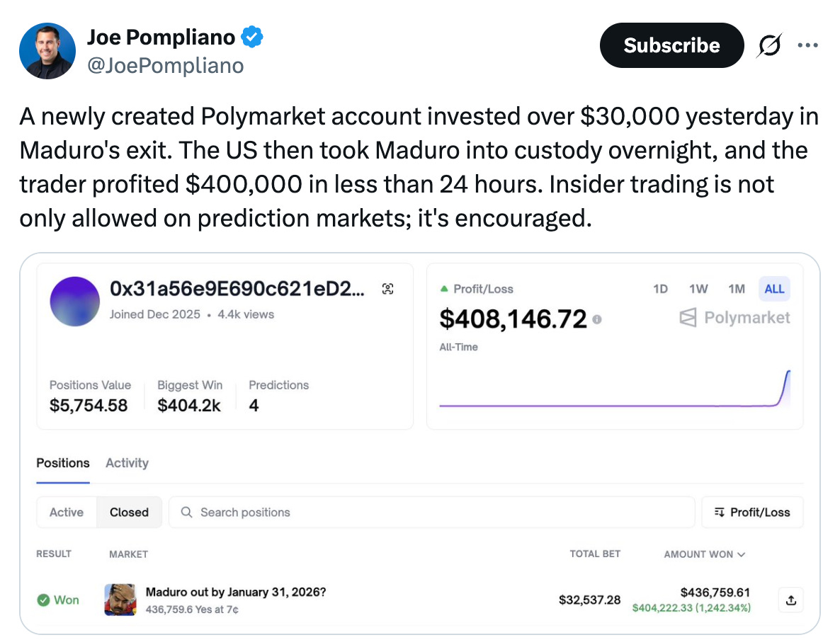Open the @JoePompliano handle link

(165, 66)
